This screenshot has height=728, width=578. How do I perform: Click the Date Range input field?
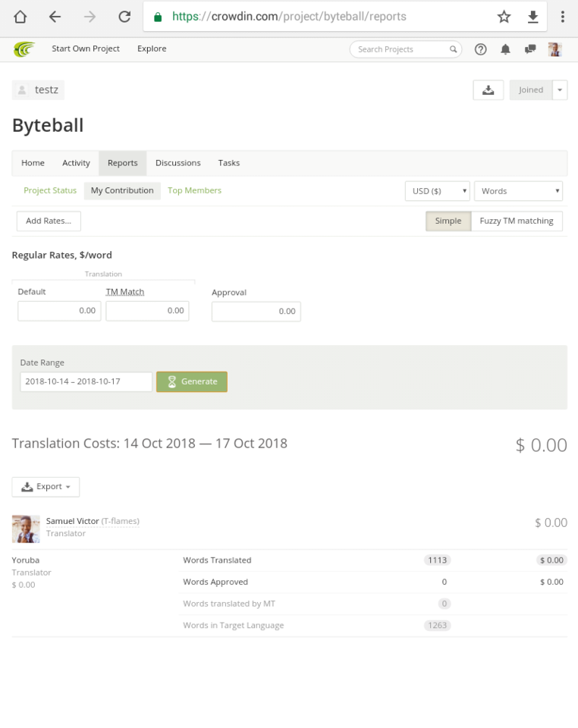[x=86, y=381]
